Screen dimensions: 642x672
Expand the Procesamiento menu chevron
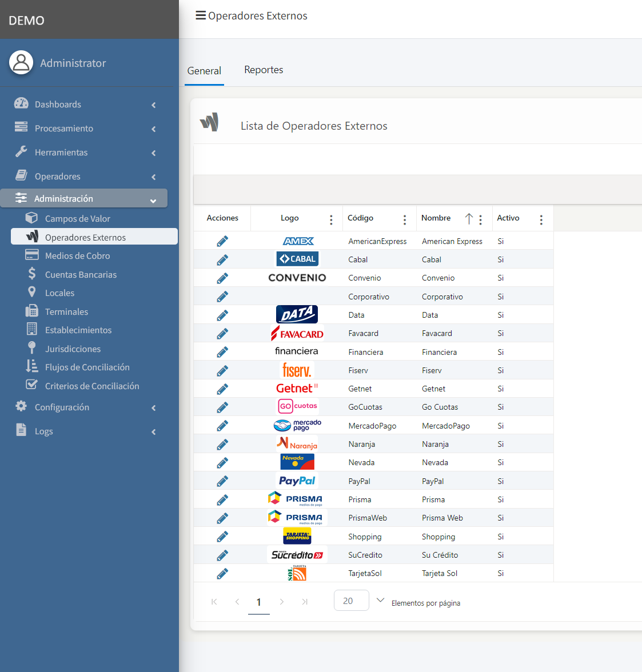154,129
